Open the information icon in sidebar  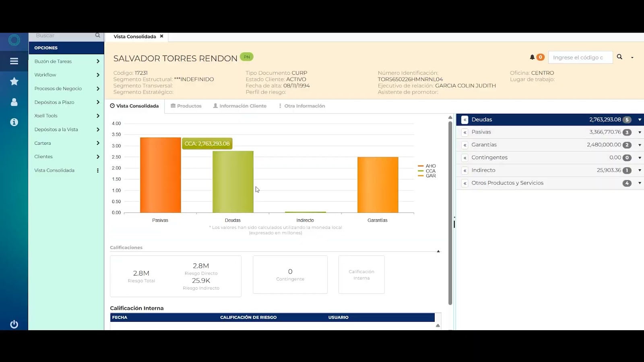click(14, 122)
